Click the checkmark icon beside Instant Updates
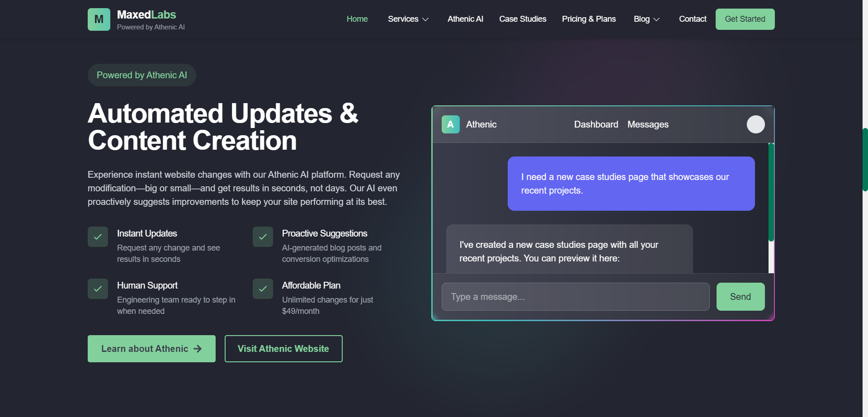The width and height of the screenshot is (868, 417). click(98, 237)
